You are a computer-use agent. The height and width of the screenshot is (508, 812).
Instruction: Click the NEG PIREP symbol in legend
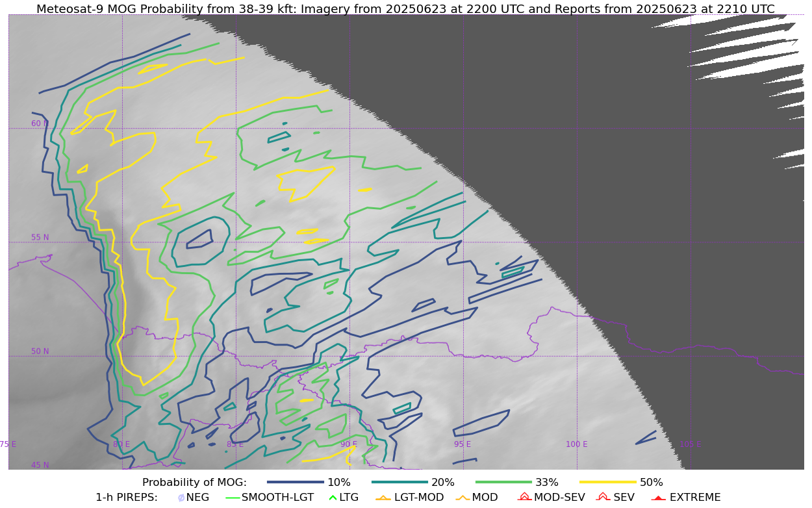tap(181, 498)
